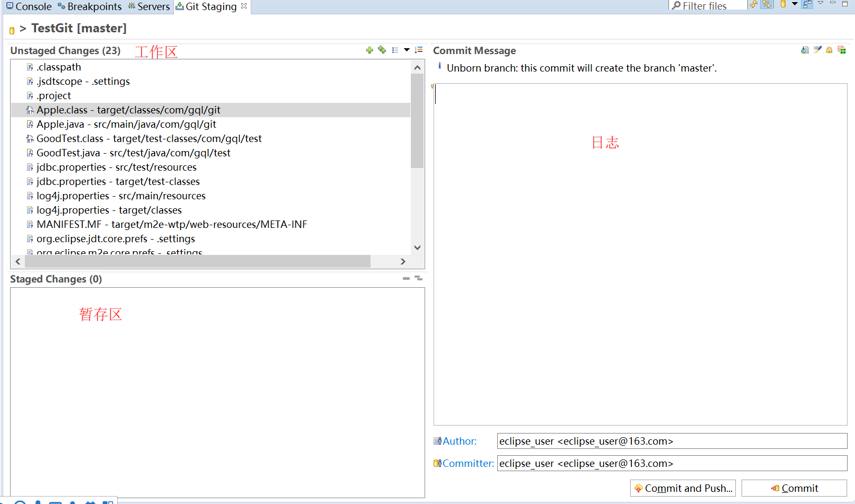855x504 pixels.
Task: Click the horizontal scrollbar thumb in unstaged list
Action: click(198, 261)
